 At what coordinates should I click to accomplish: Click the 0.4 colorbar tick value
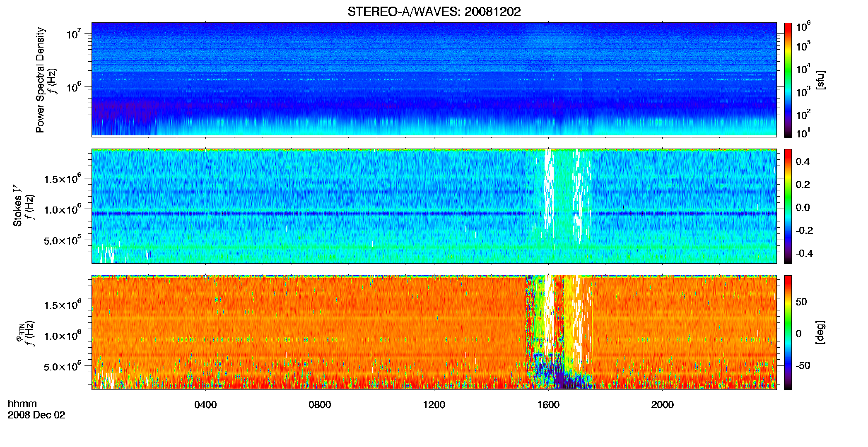pyautogui.click(x=803, y=162)
